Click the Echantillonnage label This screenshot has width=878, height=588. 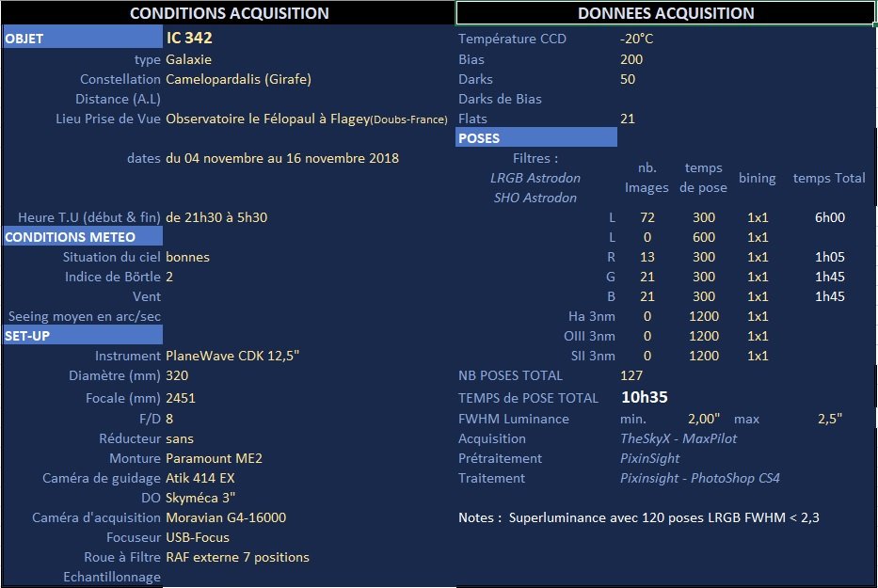[x=112, y=577]
